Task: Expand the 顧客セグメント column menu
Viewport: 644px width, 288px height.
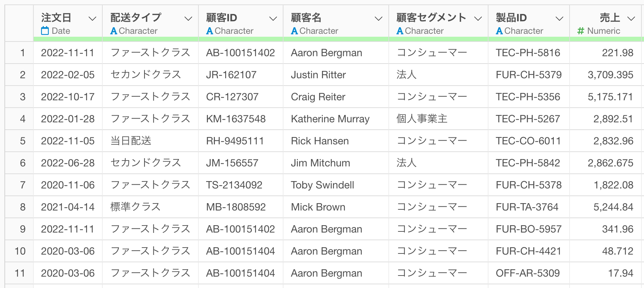Action: tap(478, 18)
